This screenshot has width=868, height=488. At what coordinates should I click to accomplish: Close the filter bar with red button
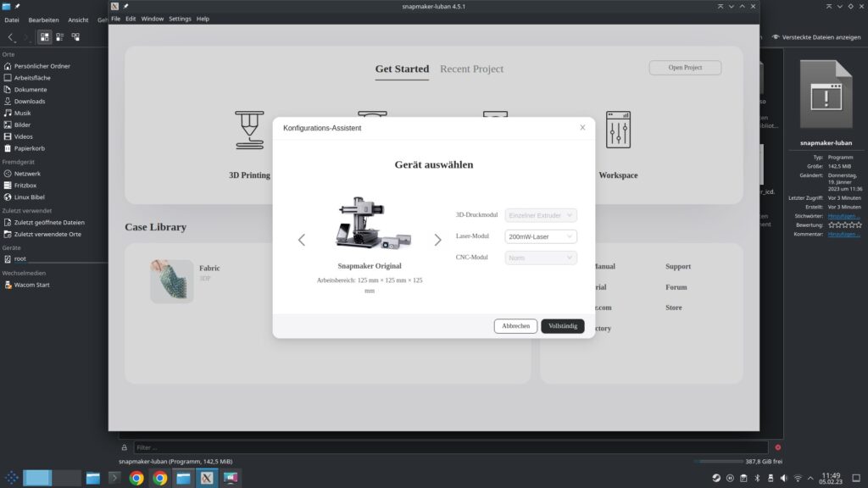pyautogui.click(x=778, y=447)
